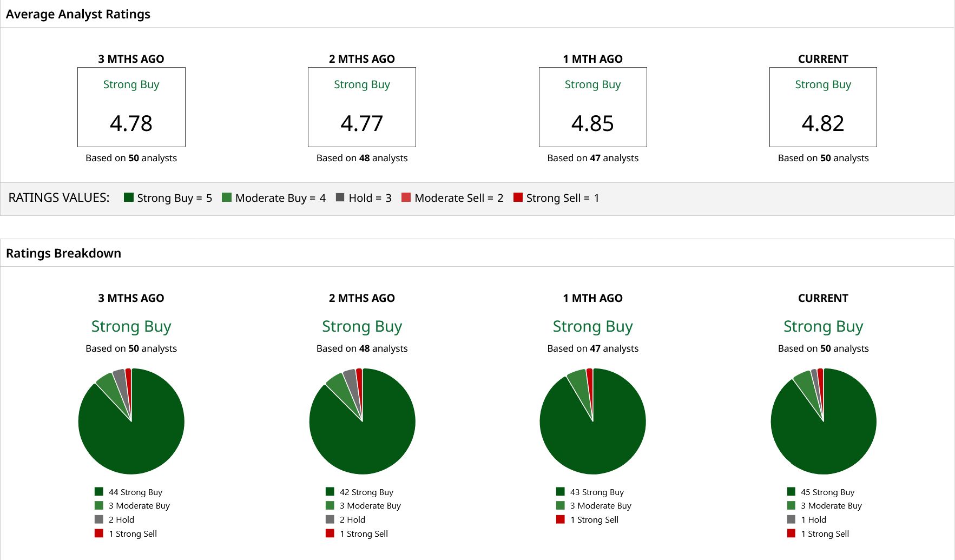Click the 44 Strong Buy legend entry

point(129,492)
